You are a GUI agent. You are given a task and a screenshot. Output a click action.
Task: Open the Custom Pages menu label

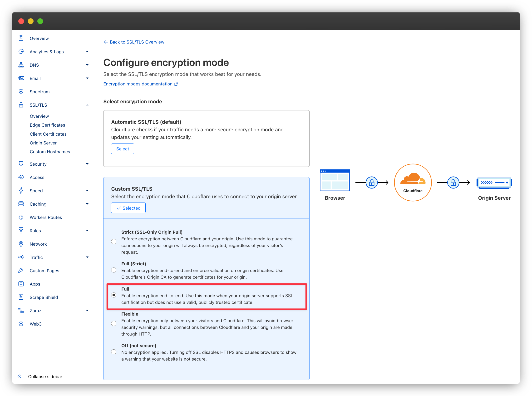[x=44, y=271]
